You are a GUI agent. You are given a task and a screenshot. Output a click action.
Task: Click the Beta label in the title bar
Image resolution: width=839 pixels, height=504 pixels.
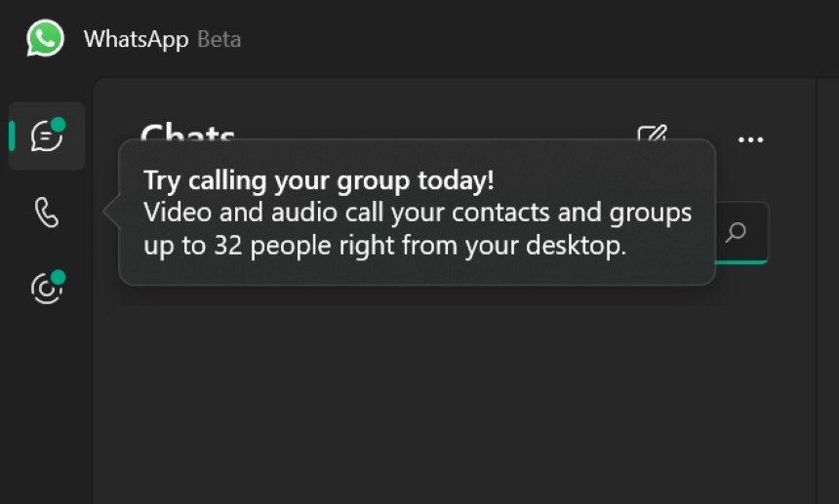pyautogui.click(x=220, y=40)
